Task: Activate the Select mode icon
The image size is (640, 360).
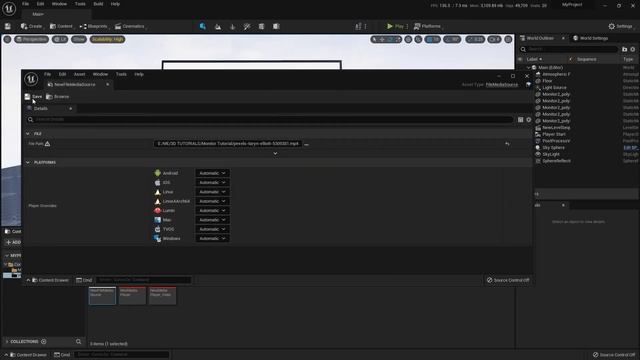Action: pyautogui.click(x=203, y=27)
